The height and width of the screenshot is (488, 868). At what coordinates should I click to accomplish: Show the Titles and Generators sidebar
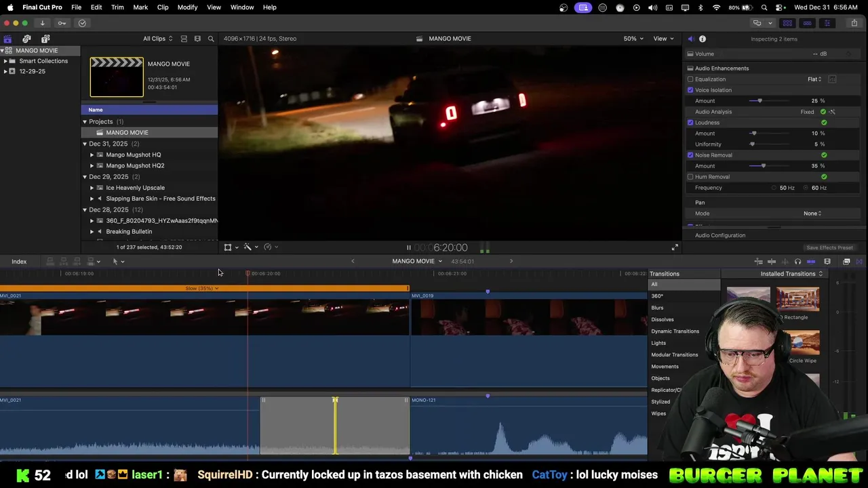pyautogui.click(x=45, y=39)
